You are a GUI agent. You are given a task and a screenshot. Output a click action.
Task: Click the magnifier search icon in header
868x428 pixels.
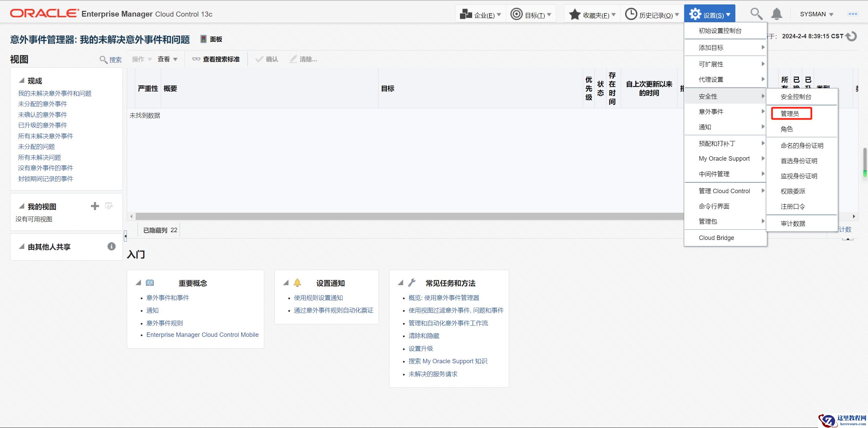(756, 14)
